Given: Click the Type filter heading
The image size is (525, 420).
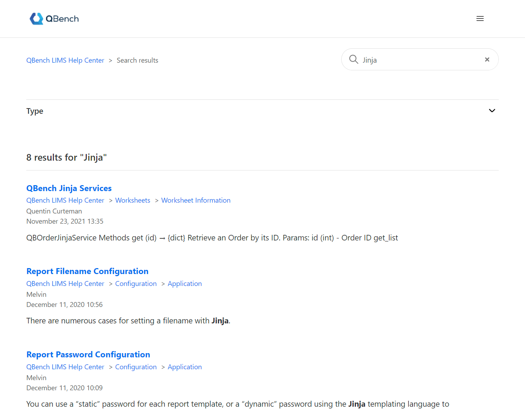Looking at the screenshot, I should [x=35, y=111].
